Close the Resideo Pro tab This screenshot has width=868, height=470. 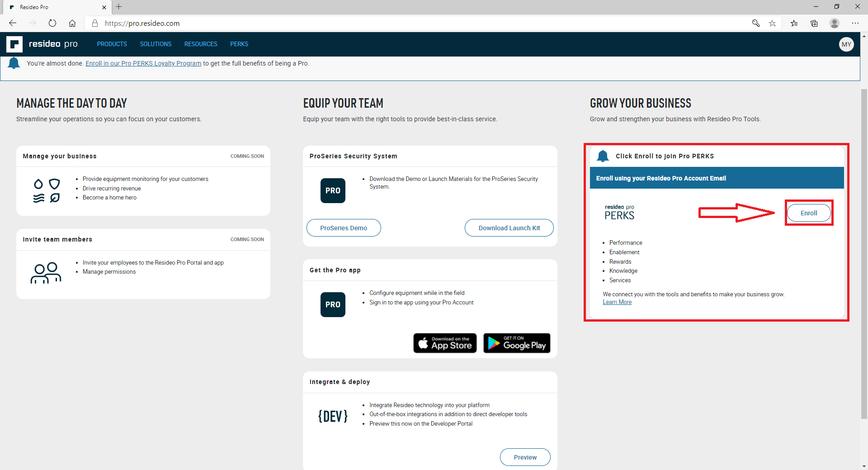[x=104, y=7]
